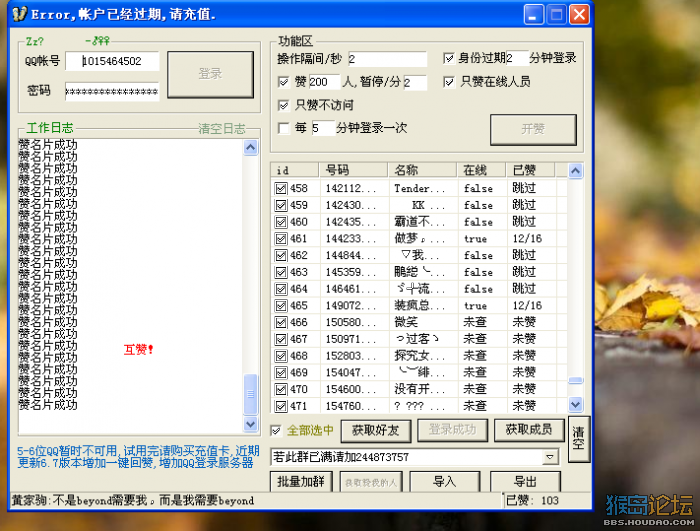Click the 已赞 column header
Image resolution: width=700 pixels, height=531 pixels.
530,170
